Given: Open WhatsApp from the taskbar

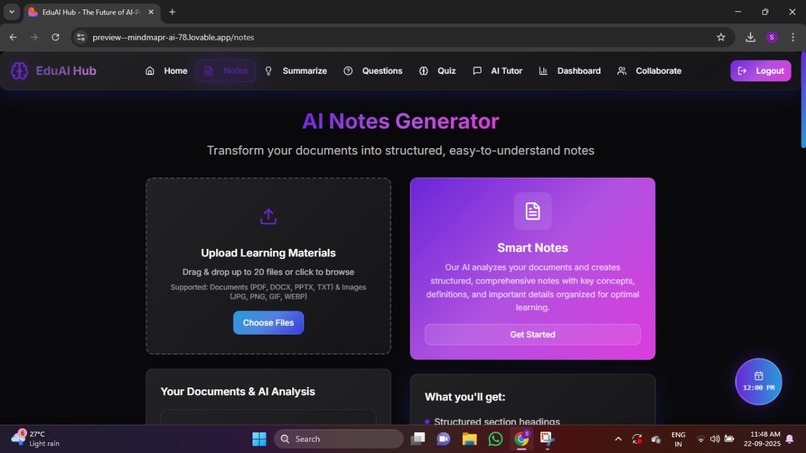Looking at the screenshot, I should pos(496,439).
